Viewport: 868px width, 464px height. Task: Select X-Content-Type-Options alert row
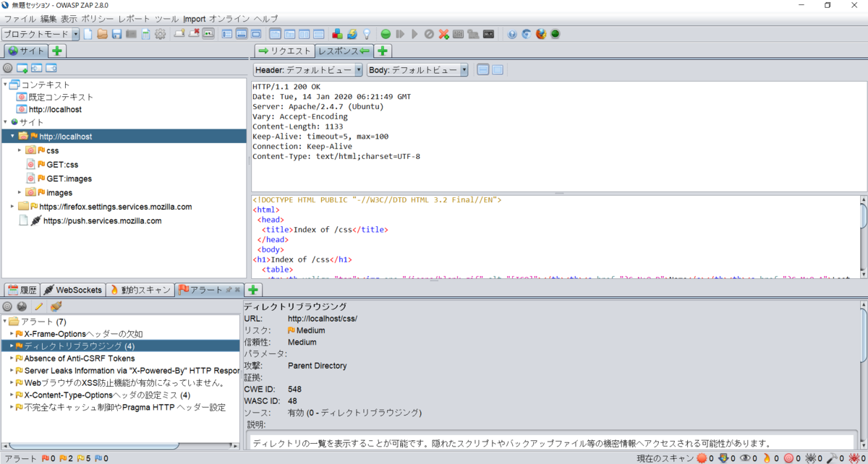coord(107,395)
